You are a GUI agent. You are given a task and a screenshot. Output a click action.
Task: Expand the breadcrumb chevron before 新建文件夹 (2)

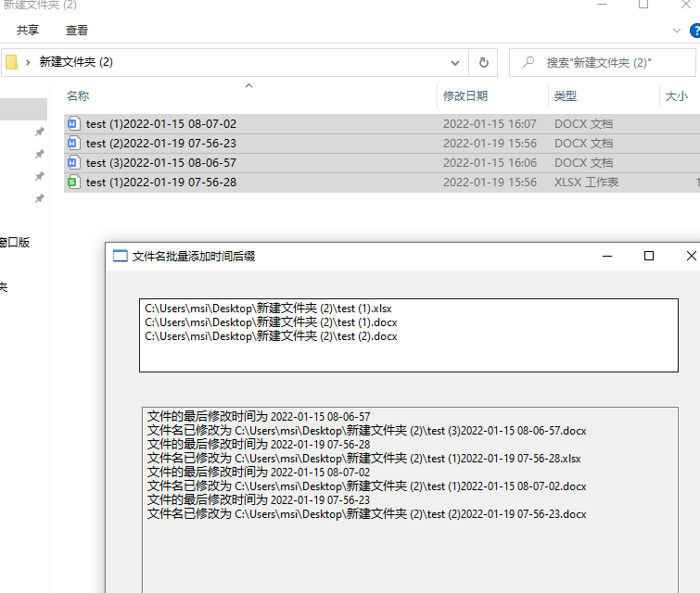(29, 63)
